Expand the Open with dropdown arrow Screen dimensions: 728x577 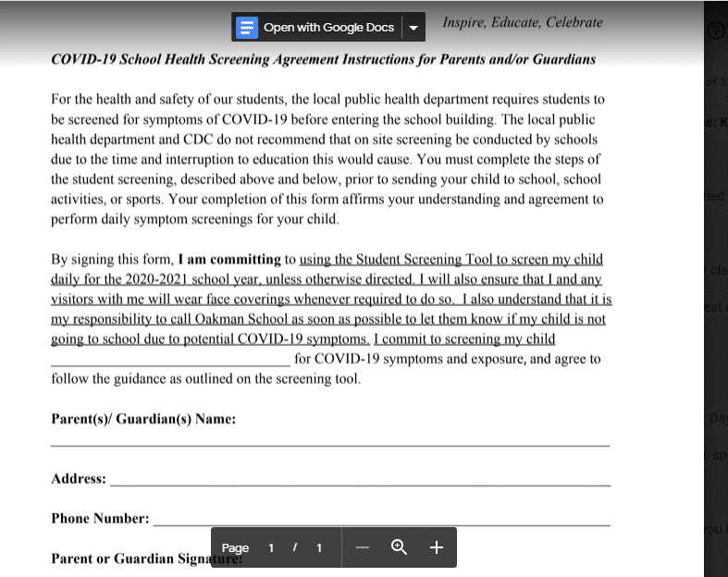413,28
